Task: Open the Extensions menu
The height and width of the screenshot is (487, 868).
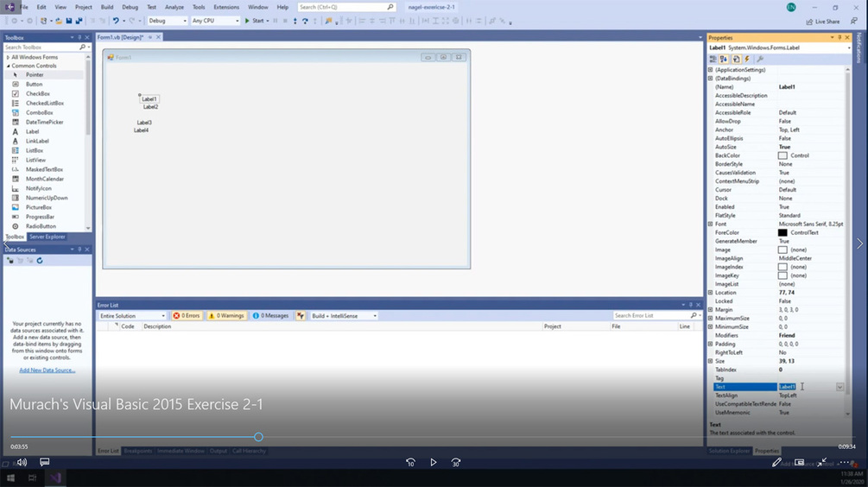Action: [226, 7]
